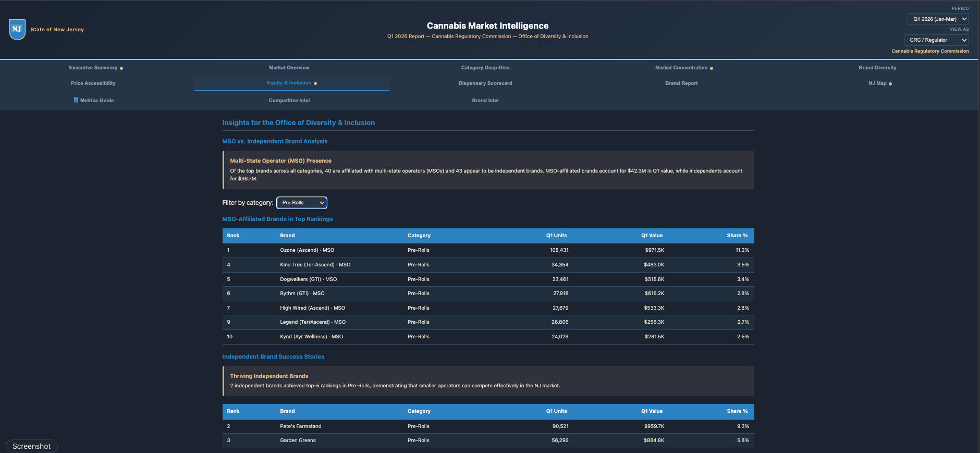
Task: Open the NJ Map tab
Action: coord(877,83)
